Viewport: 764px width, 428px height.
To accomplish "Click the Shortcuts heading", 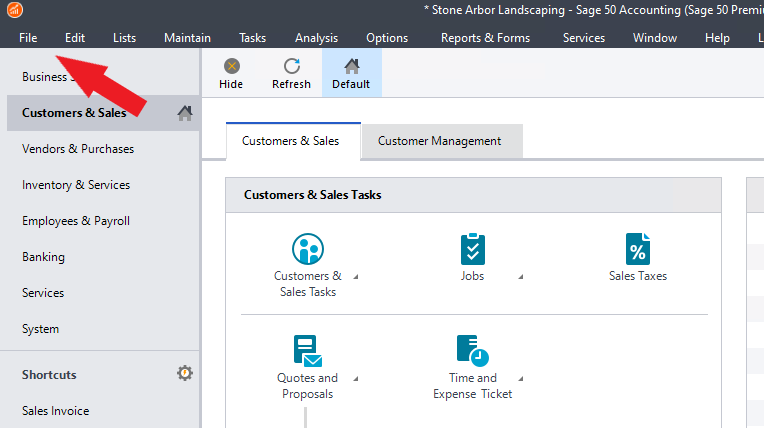I will point(49,375).
